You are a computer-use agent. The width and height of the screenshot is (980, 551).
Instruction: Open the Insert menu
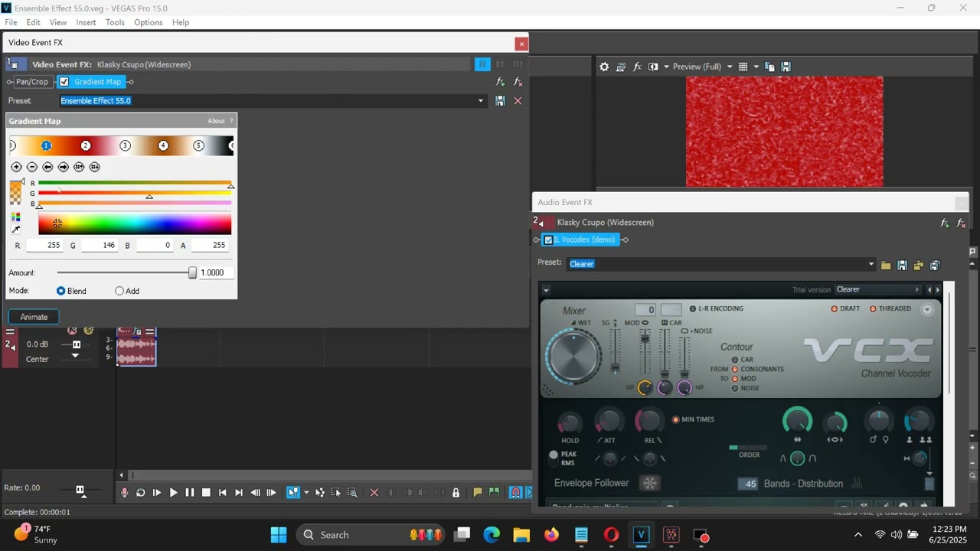[86, 22]
